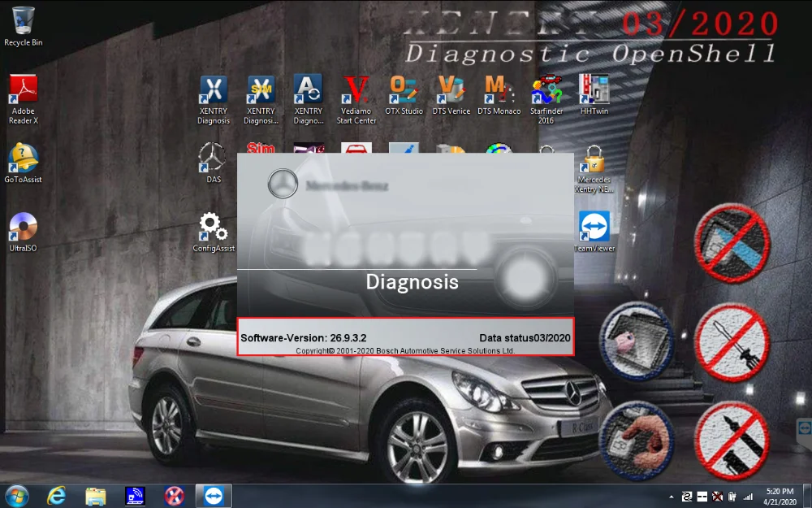The height and width of the screenshot is (508, 812).
Task: Open DTS Monaco shortcut
Action: pyautogui.click(x=499, y=95)
